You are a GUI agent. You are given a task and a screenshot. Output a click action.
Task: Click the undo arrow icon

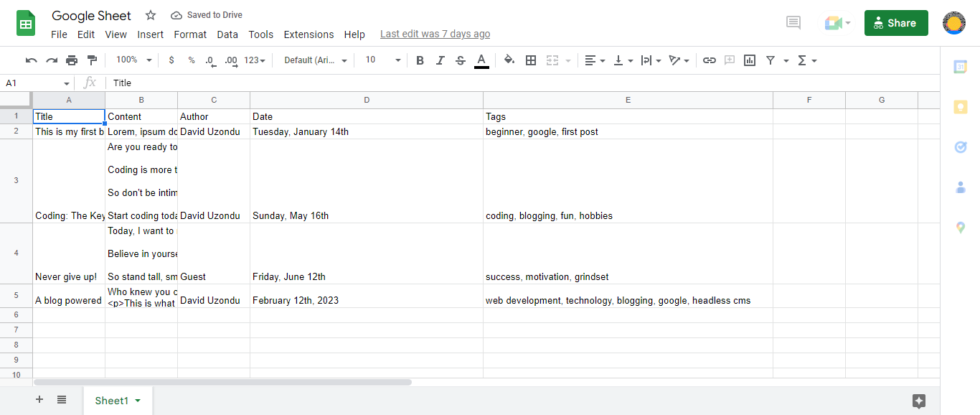(x=31, y=60)
